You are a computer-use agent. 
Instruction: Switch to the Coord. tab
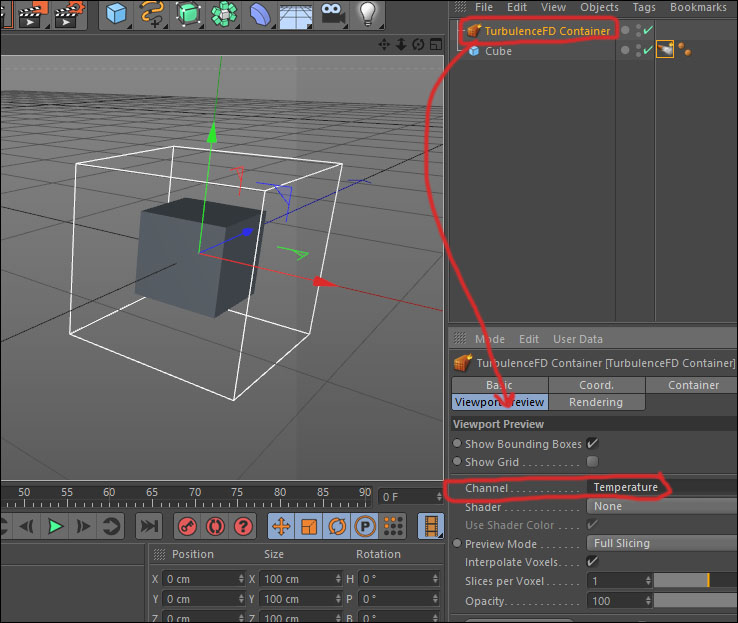[596, 385]
